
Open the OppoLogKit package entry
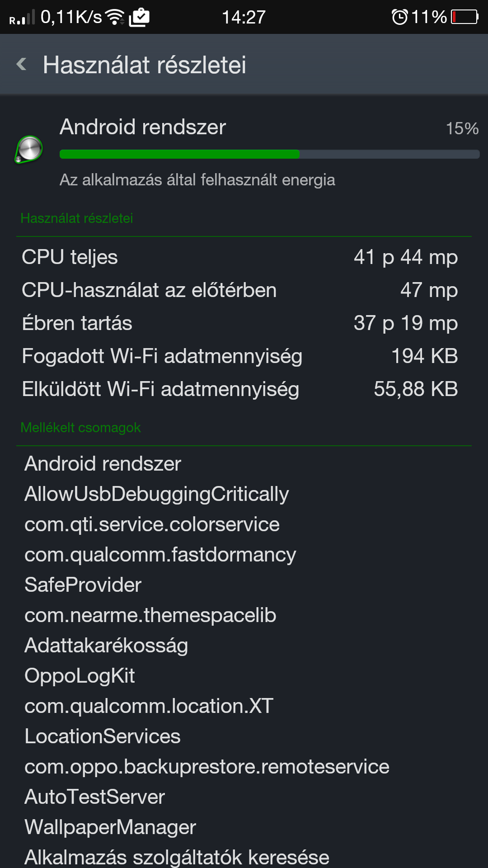[80, 676]
